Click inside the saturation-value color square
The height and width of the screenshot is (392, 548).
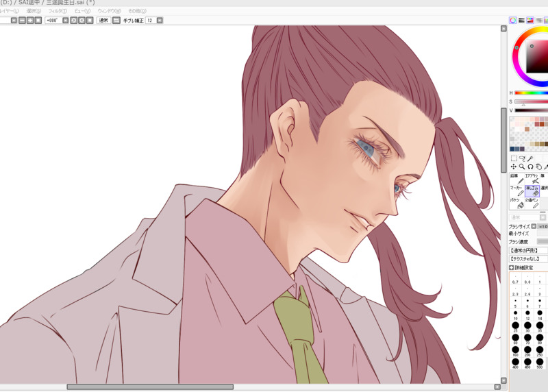(x=536, y=58)
